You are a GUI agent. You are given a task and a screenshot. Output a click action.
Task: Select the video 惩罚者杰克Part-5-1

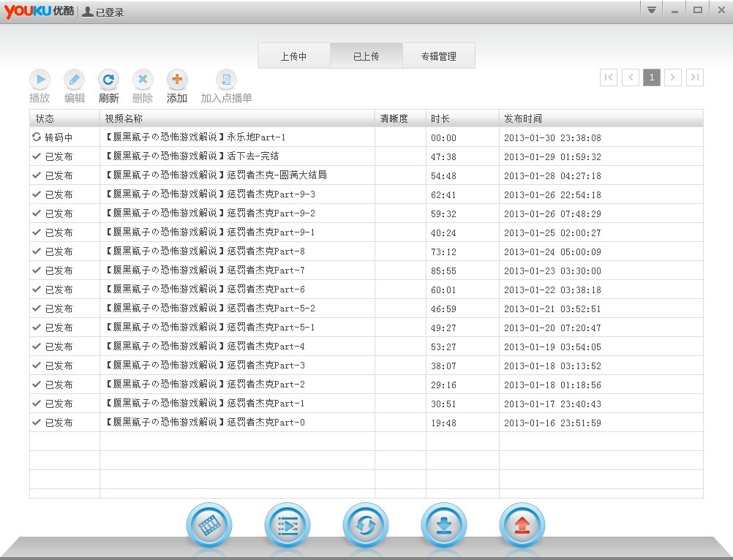(x=210, y=328)
